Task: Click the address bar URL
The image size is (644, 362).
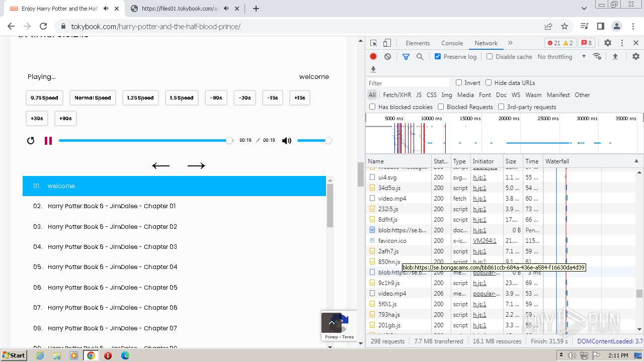Action: 156,26
